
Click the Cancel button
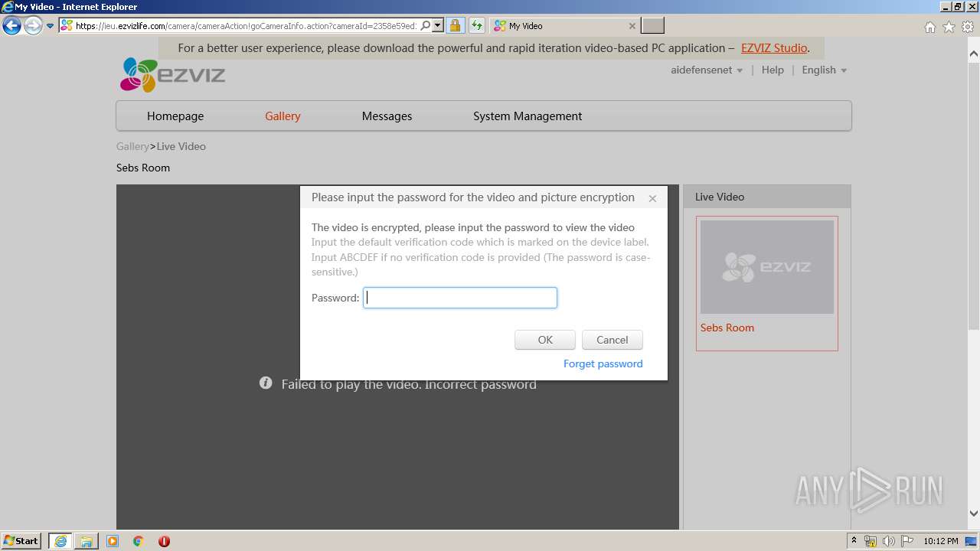coord(612,340)
